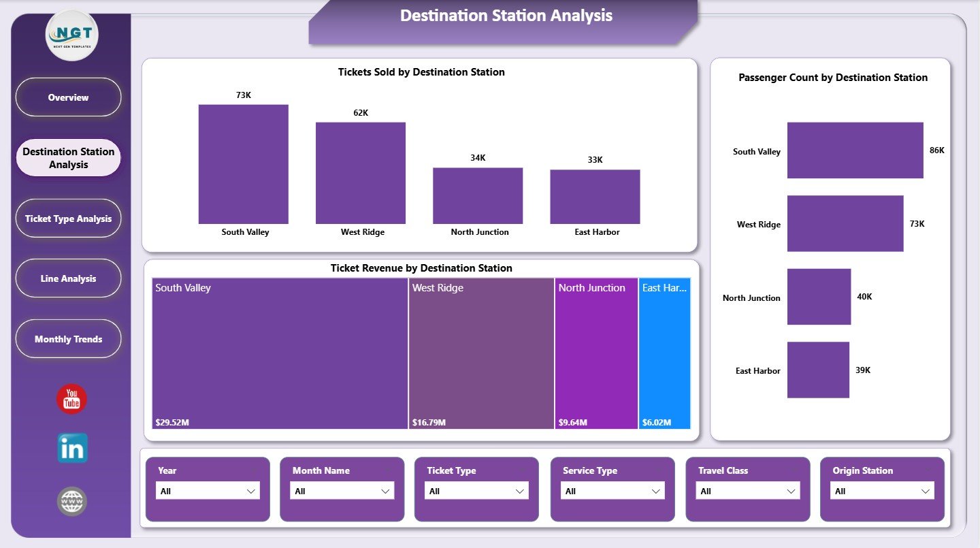The image size is (980, 548).
Task: Select the South Valley bar in Tickets Sold
Action: pyautogui.click(x=243, y=163)
